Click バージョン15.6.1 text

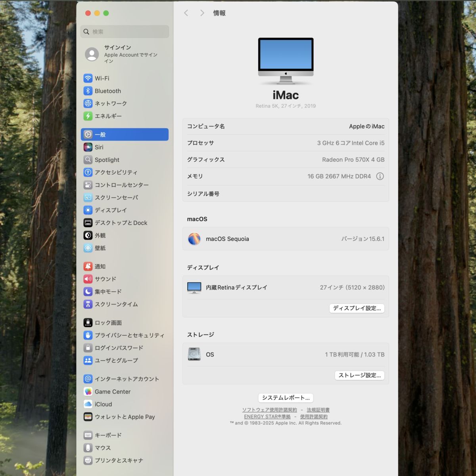click(363, 239)
